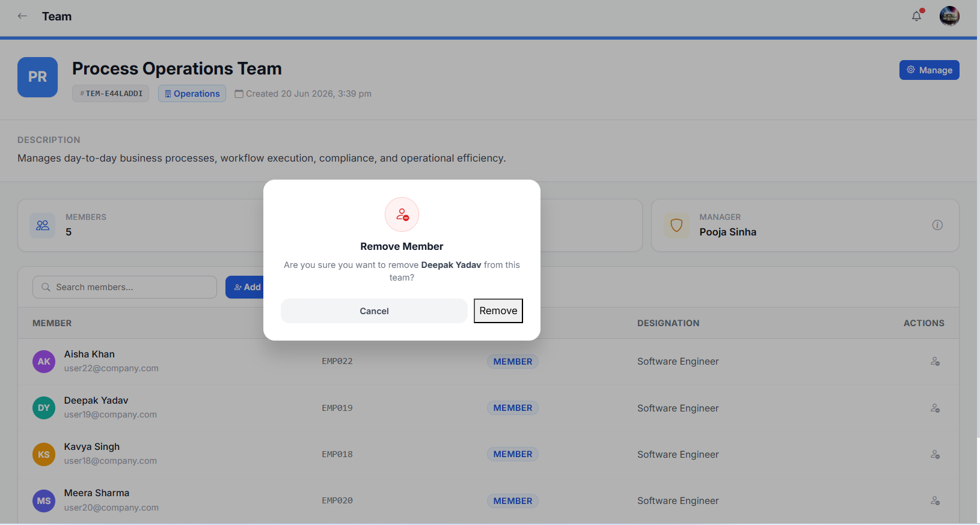The image size is (980, 525).
Task: Click the ACTIONS column header
Action: [924, 323]
